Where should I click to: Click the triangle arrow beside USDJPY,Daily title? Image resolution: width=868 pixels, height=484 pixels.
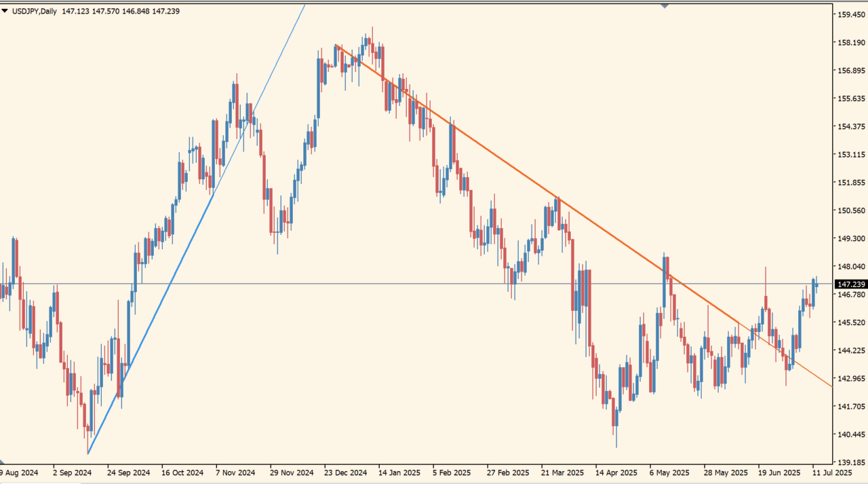[x=5, y=12]
